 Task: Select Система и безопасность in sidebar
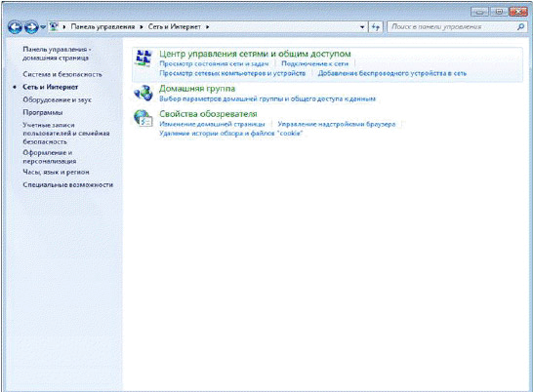(x=62, y=74)
